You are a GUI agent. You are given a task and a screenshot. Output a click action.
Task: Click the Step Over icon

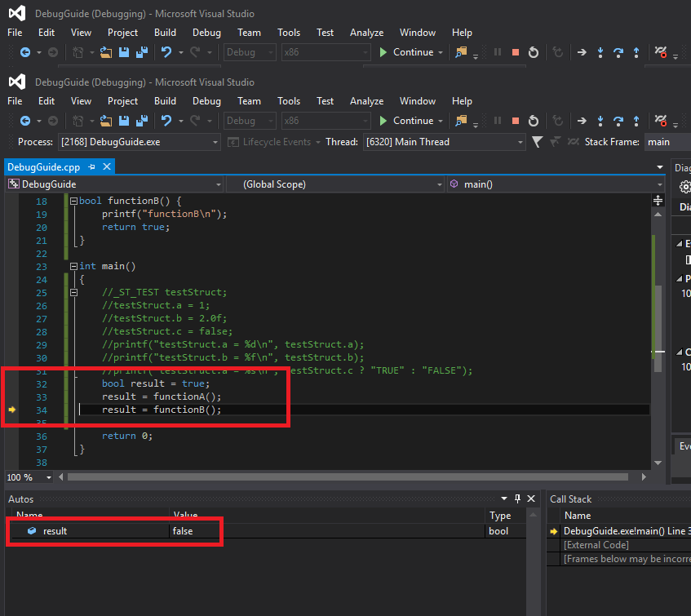click(x=618, y=120)
